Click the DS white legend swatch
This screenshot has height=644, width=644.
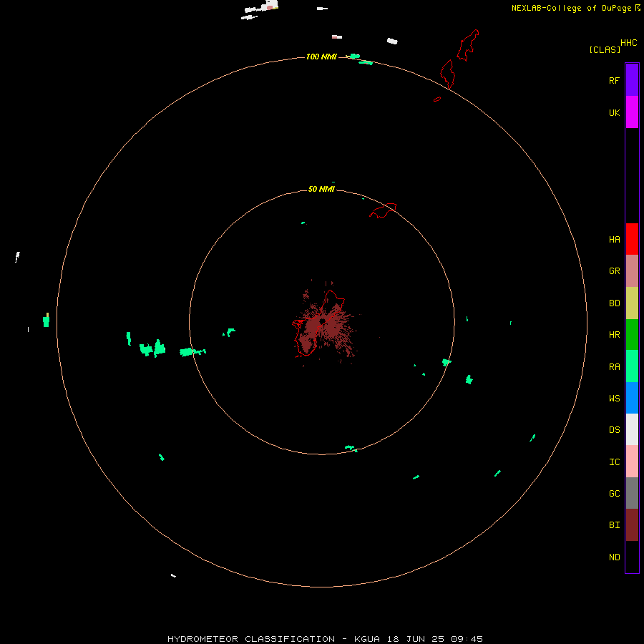(632, 429)
